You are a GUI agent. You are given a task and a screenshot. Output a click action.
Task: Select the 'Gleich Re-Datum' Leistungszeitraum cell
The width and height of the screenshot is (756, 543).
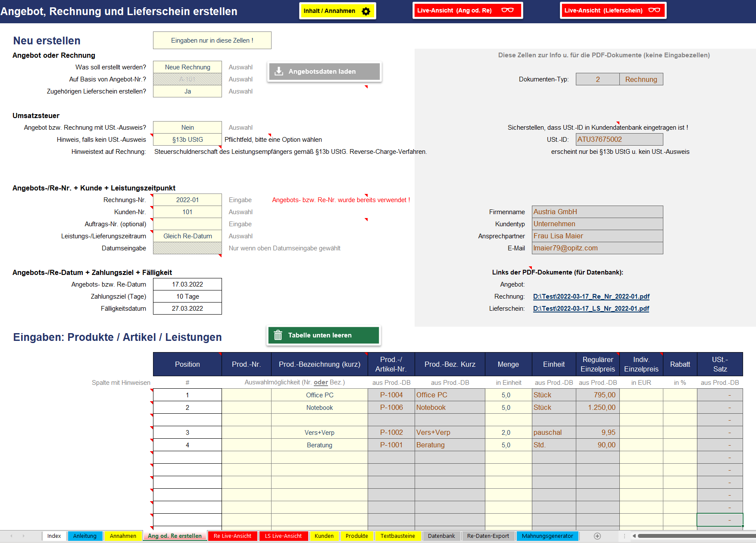pos(187,236)
